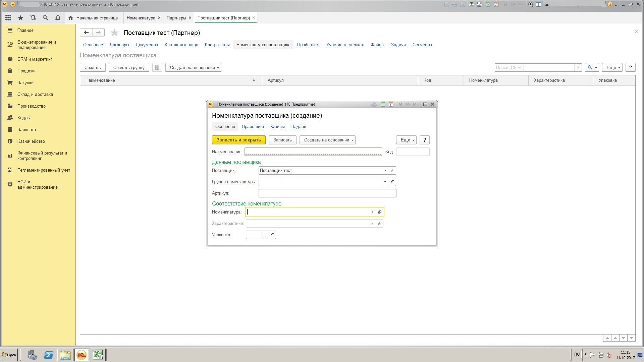Screen dimensions: 644x362
Task: Open the Прайс-лист tab in the dialog
Action: (x=253, y=127)
